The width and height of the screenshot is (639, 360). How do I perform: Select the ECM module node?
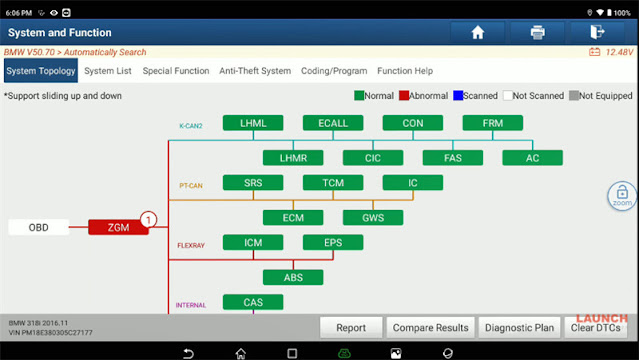(293, 218)
